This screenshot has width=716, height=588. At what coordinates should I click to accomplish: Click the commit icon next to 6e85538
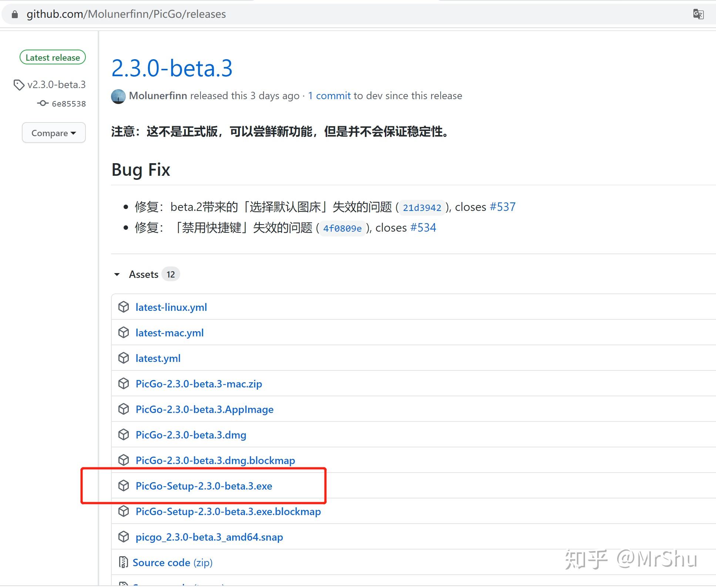point(43,103)
